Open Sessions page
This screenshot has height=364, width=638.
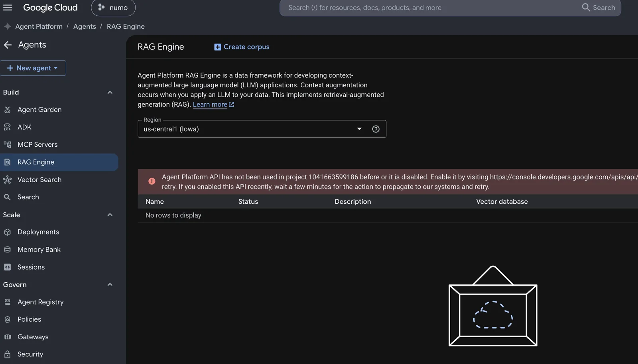coord(31,267)
